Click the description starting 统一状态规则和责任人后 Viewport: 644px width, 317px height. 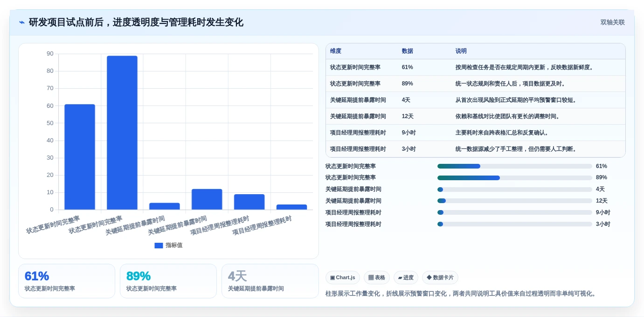point(512,84)
